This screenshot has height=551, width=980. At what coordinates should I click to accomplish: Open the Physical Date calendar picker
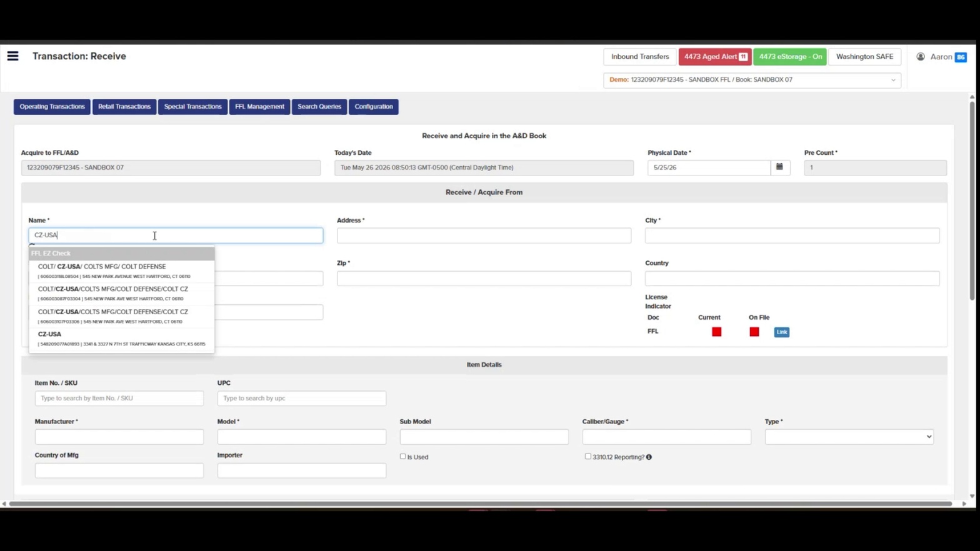780,167
